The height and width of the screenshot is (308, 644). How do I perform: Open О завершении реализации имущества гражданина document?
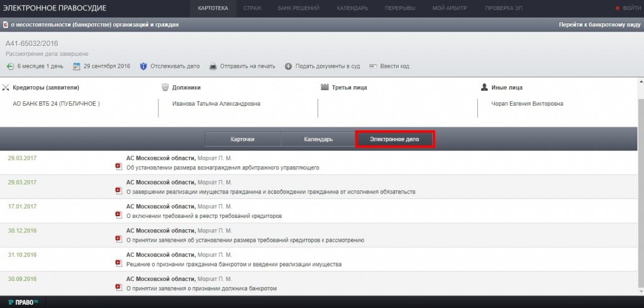pyautogui.click(x=270, y=191)
